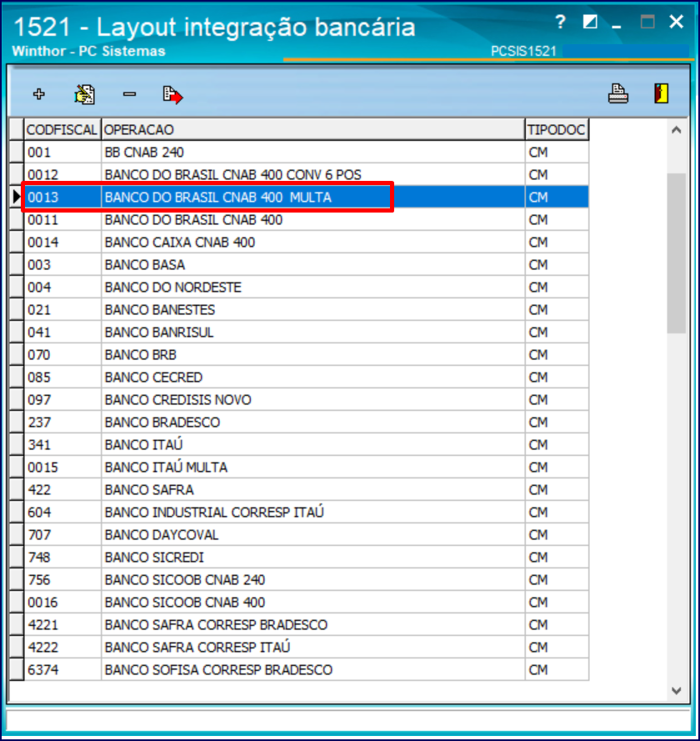Sort by CODFISCAL column header
700x741 pixels.
coord(62,129)
